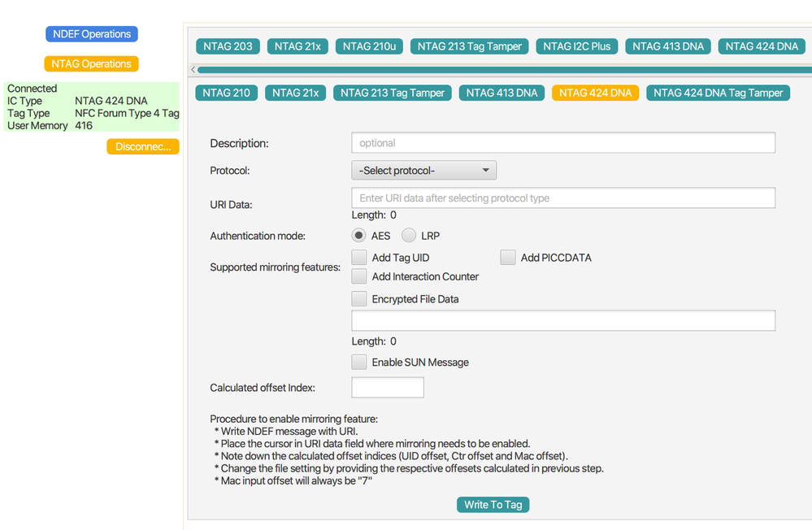The image size is (812, 530).
Task: Focus the encrypted file data text field
Action: 563,321
